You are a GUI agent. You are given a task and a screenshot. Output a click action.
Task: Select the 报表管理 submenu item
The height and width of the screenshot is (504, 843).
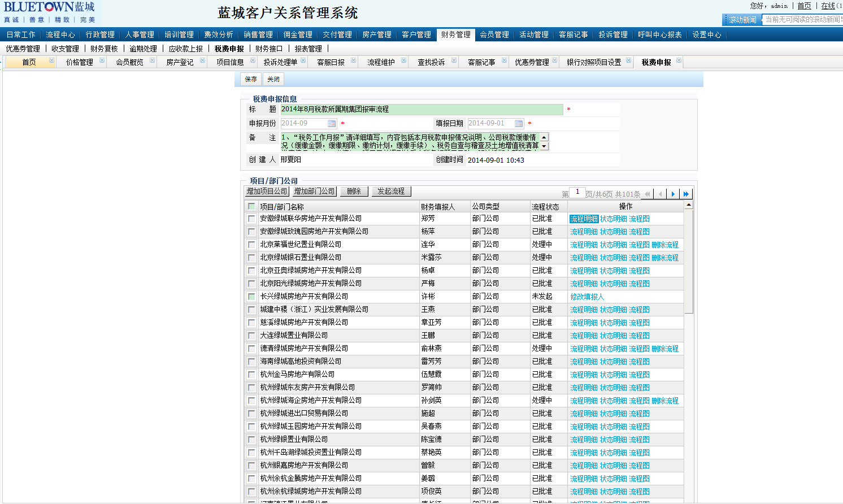pyautogui.click(x=308, y=49)
